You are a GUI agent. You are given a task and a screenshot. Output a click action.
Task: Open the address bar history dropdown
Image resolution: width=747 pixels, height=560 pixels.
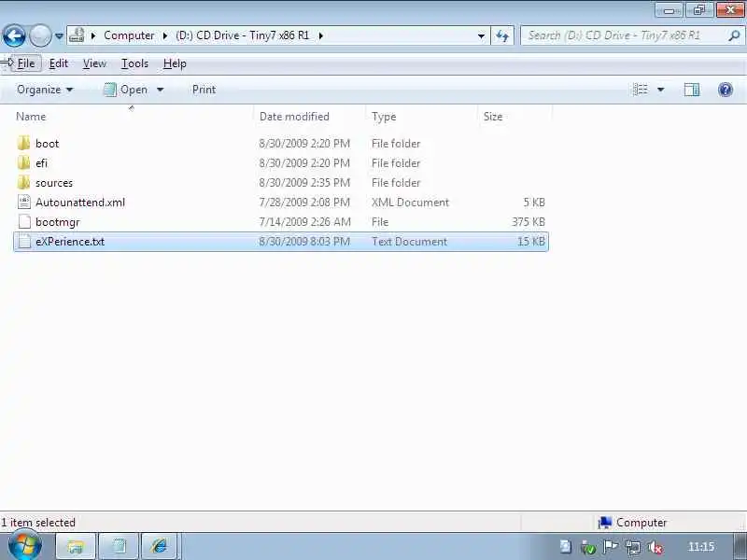coord(481,35)
